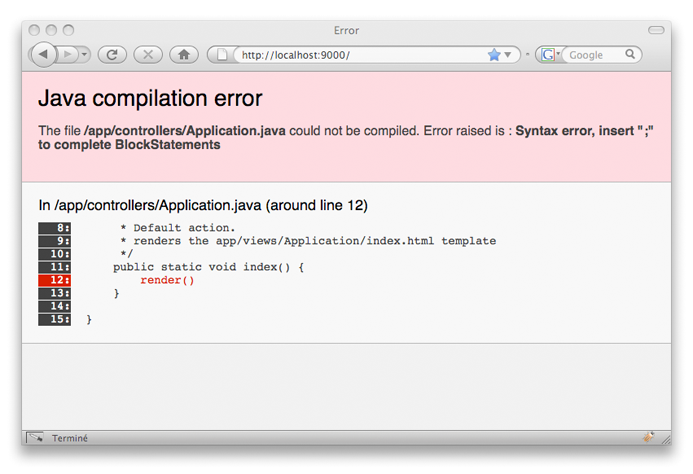Click the add-on icon at status bar right
Screen dimensions: 693x474
click(x=648, y=437)
